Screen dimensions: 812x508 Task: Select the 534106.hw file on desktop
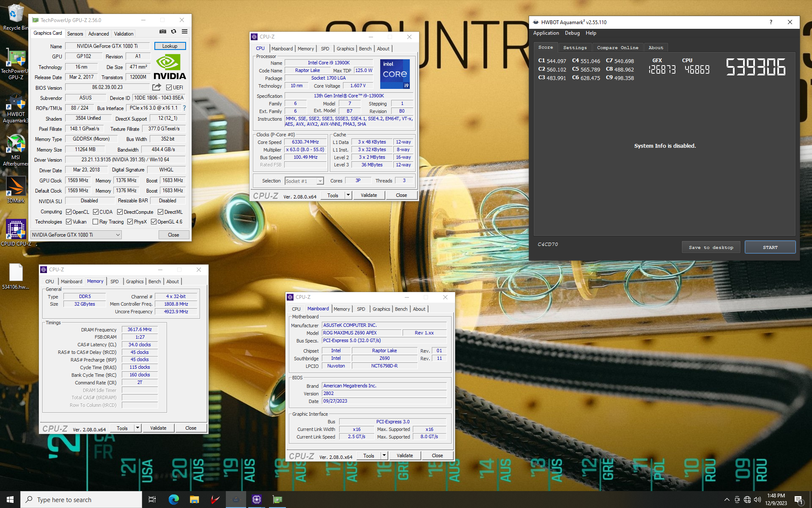pos(16,276)
